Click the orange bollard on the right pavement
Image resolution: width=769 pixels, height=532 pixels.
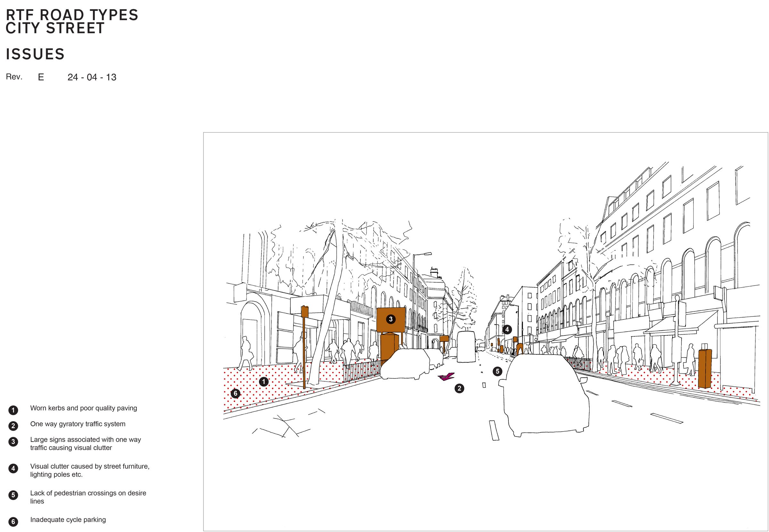705,369
